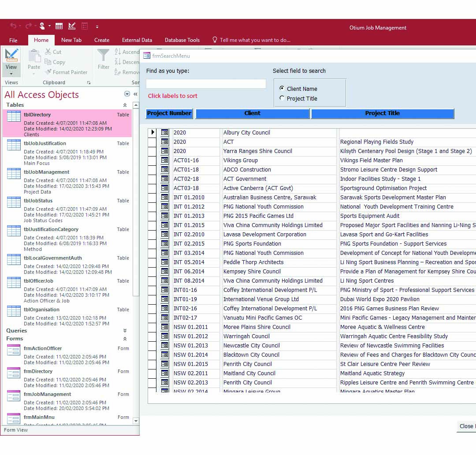
Task: Open All Access Objects dropdown arrow
Action: [x=127, y=94]
